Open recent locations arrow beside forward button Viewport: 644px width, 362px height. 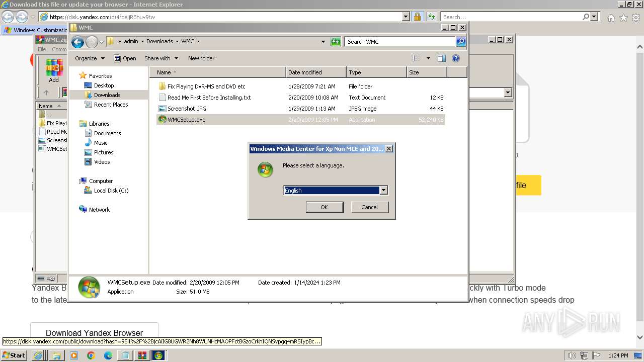pyautogui.click(x=101, y=42)
